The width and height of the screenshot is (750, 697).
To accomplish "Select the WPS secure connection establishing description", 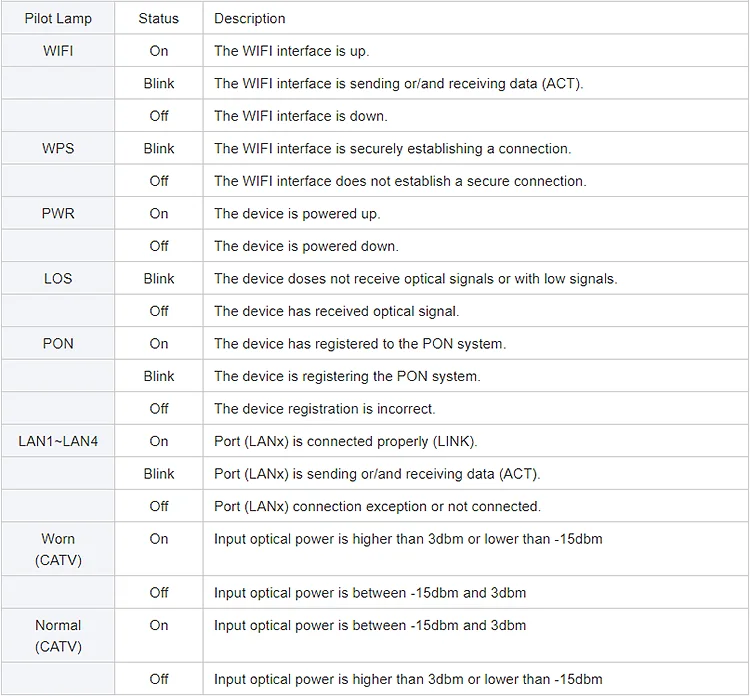I will [392, 148].
